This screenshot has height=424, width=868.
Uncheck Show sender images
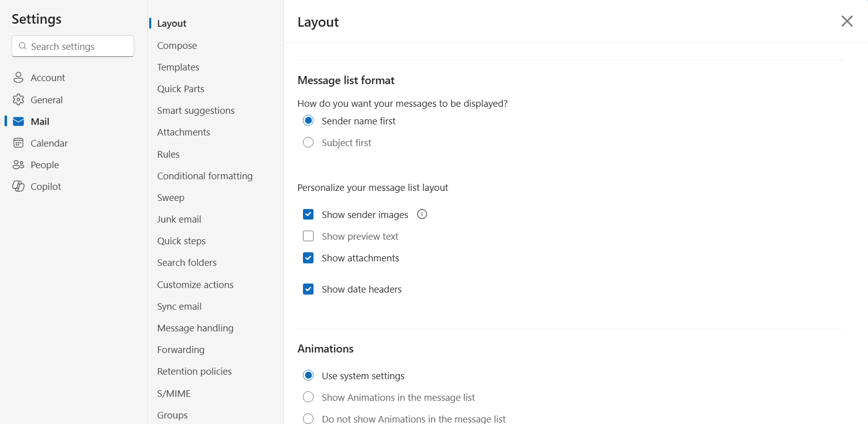point(308,215)
